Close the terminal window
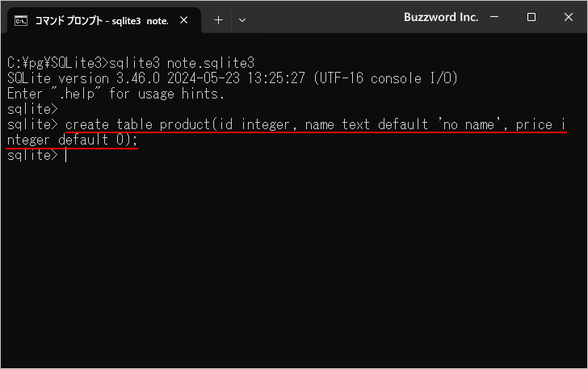This screenshot has height=369, width=588. coord(569,17)
